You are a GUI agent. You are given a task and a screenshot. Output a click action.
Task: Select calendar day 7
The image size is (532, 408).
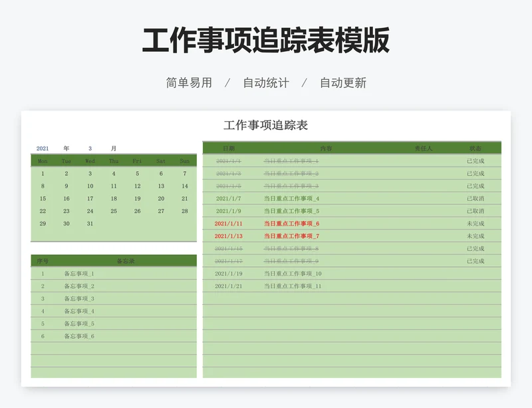click(x=185, y=174)
